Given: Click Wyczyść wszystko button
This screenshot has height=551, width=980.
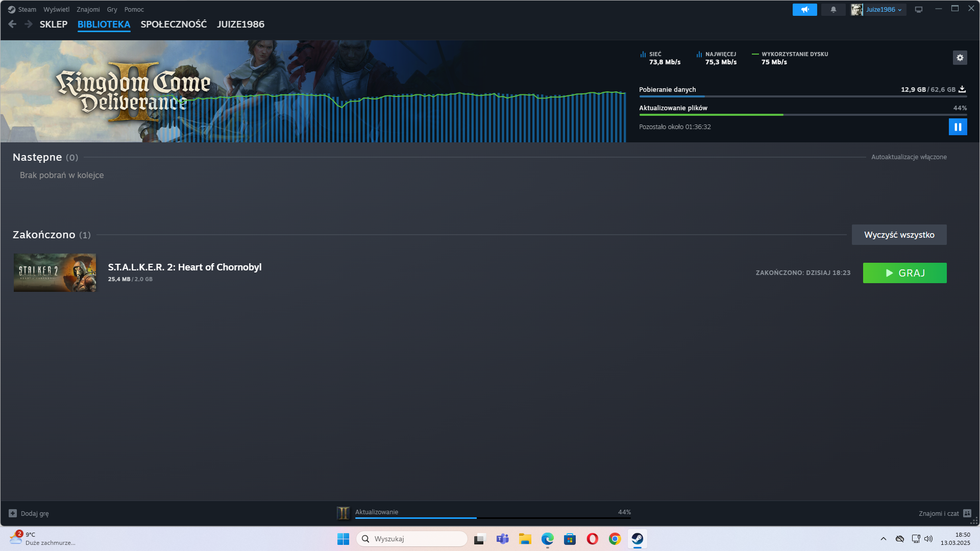Looking at the screenshot, I should [x=899, y=235].
